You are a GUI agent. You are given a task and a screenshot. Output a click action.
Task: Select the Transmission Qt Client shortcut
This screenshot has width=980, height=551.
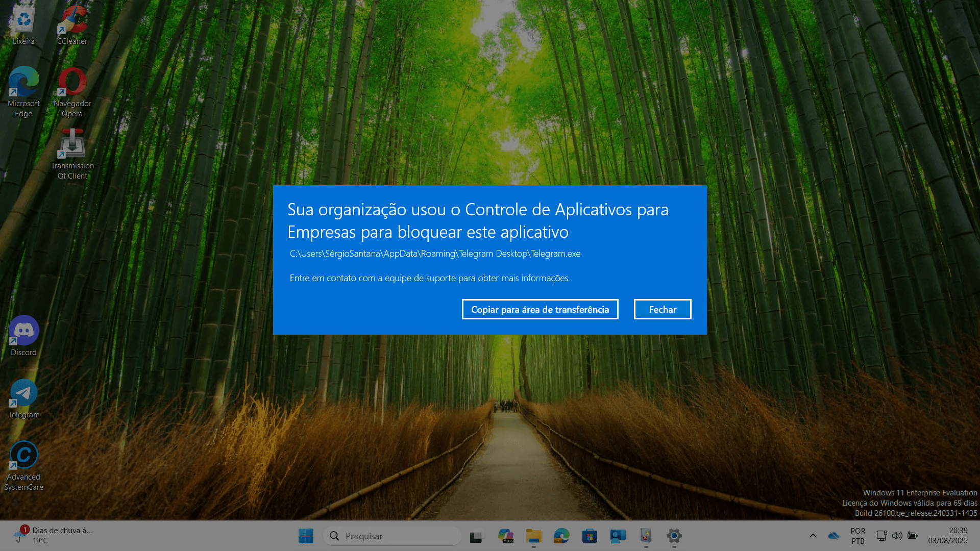(72, 155)
